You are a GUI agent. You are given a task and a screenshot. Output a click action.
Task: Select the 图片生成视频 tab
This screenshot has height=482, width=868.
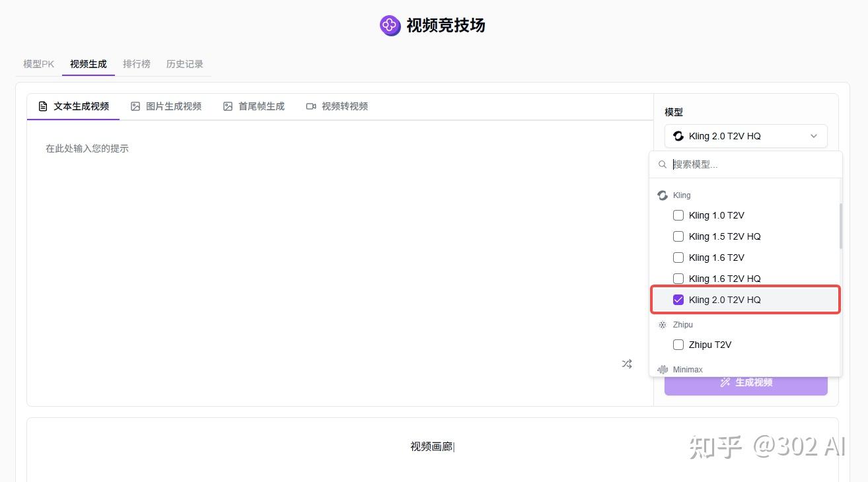tap(166, 106)
